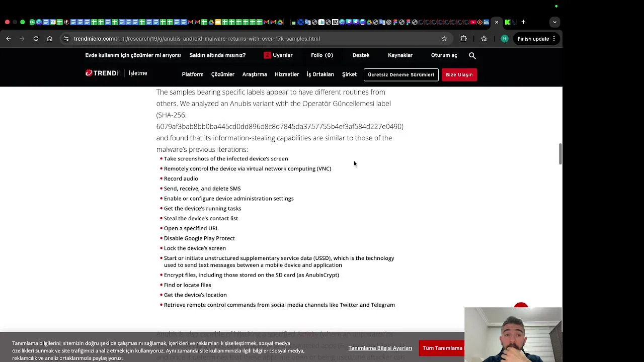Open Saldırı altında mısınız link
644x362 pixels.
pos(217,55)
